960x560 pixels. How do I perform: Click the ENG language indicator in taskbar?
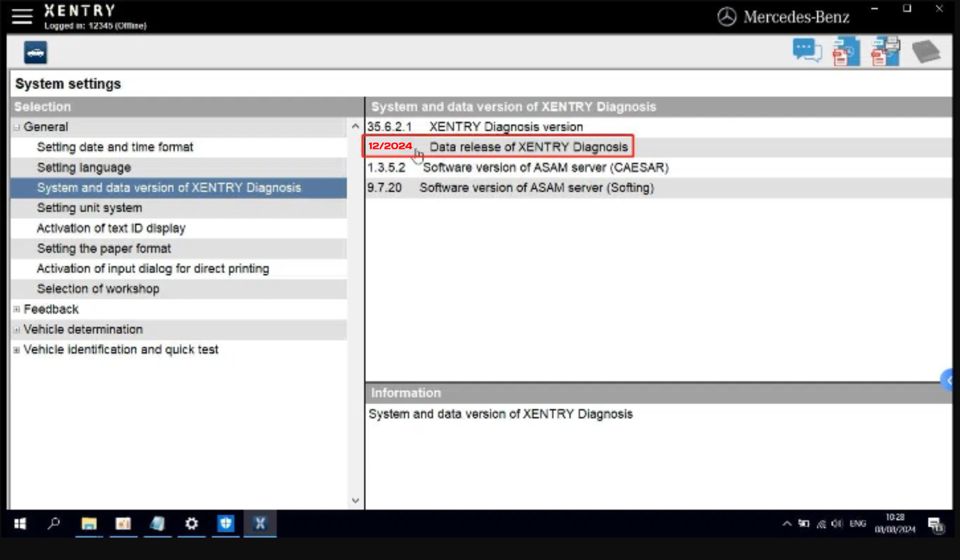point(857,523)
